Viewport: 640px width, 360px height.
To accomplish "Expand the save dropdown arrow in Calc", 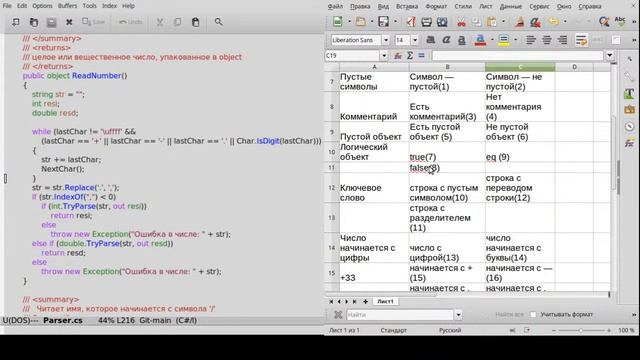I will pos(395,22).
